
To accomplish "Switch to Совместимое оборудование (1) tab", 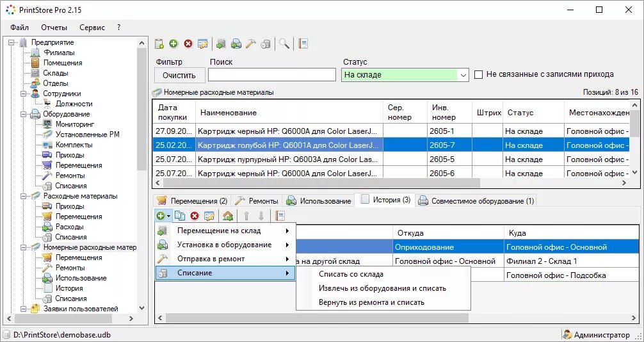I will pyautogui.click(x=476, y=201).
